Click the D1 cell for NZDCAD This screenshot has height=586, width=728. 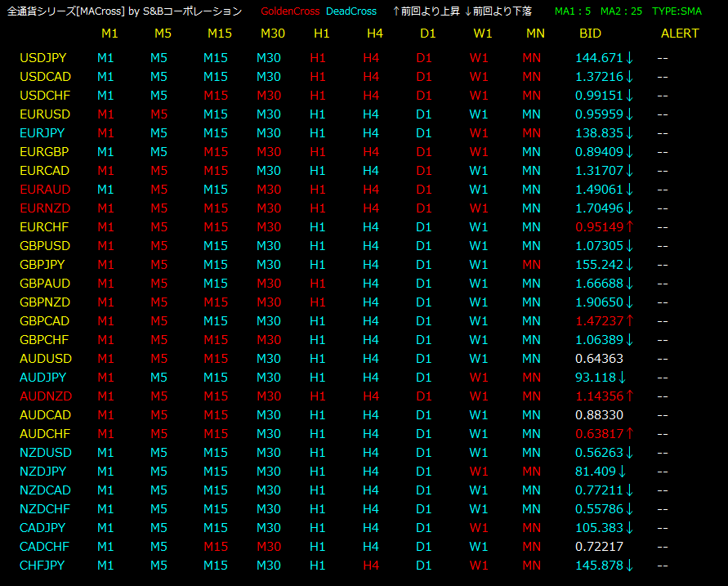(424, 490)
